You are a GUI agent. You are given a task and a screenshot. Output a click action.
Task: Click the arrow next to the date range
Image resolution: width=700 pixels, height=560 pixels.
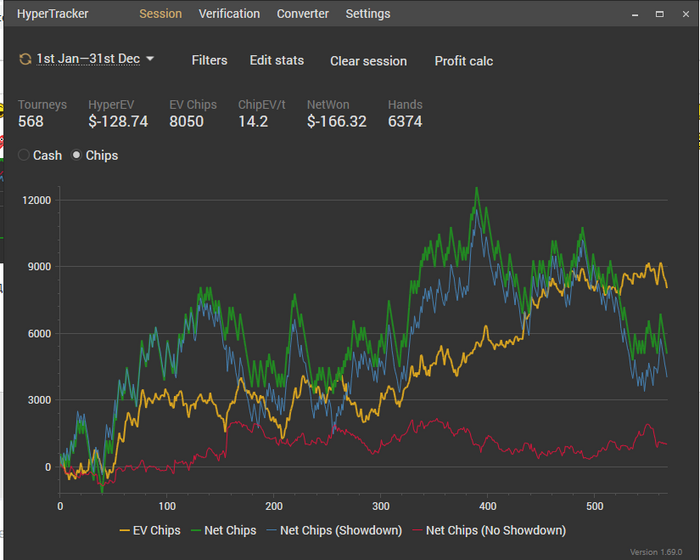click(x=150, y=59)
